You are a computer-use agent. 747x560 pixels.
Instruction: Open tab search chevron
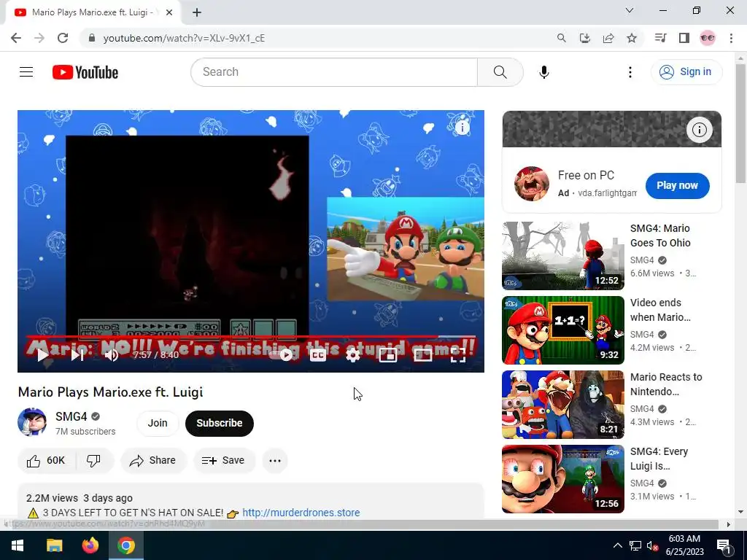630,10
